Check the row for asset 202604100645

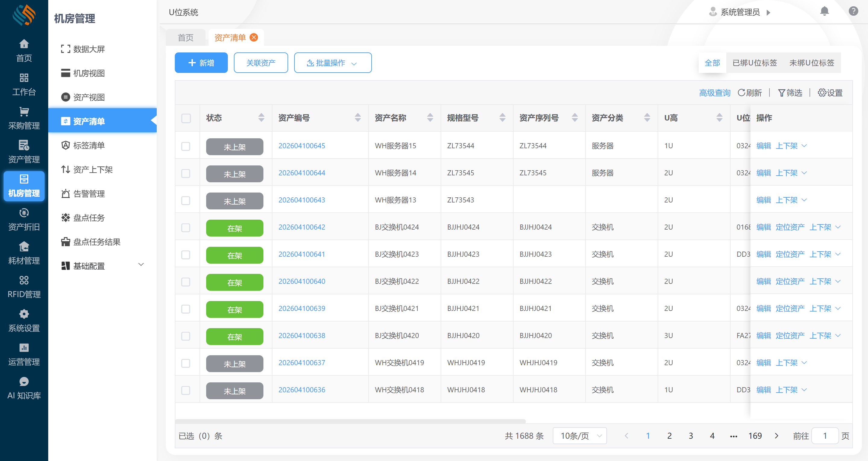(x=186, y=146)
